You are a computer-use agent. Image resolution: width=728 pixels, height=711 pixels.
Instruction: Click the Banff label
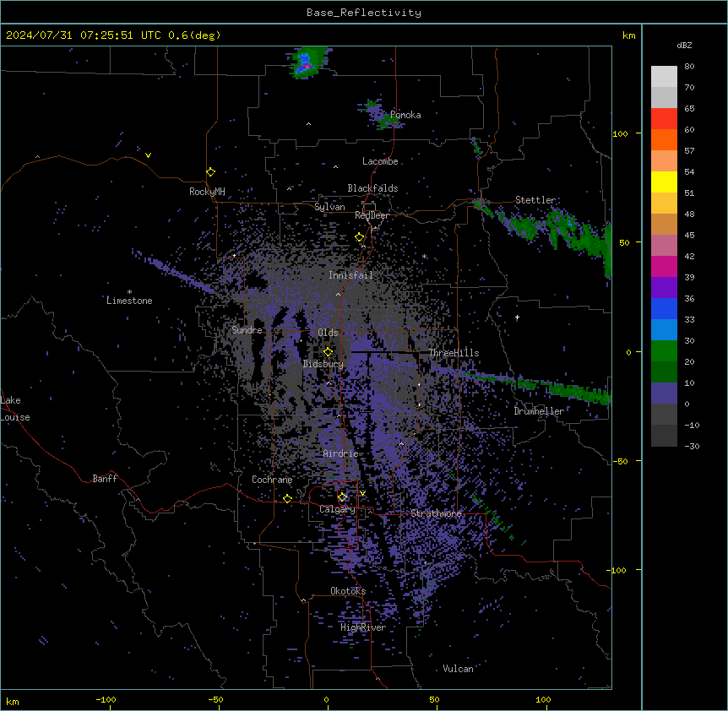pos(105,479)
